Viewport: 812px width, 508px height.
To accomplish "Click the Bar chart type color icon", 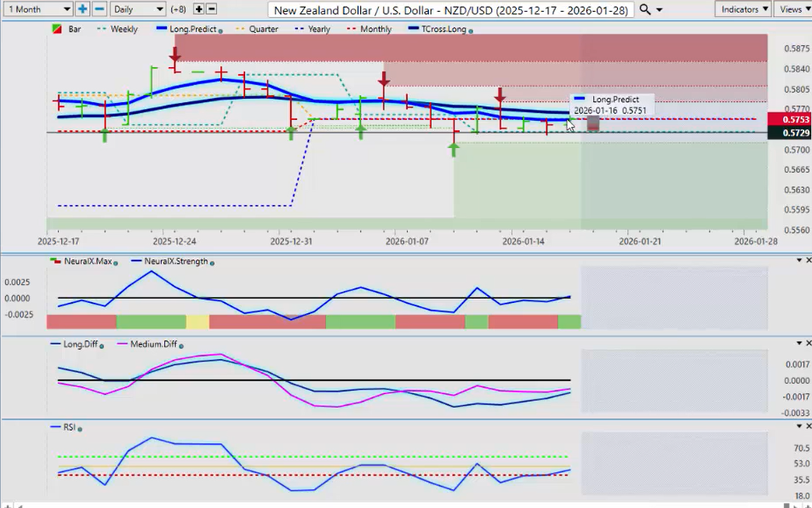I will point(56,29).
